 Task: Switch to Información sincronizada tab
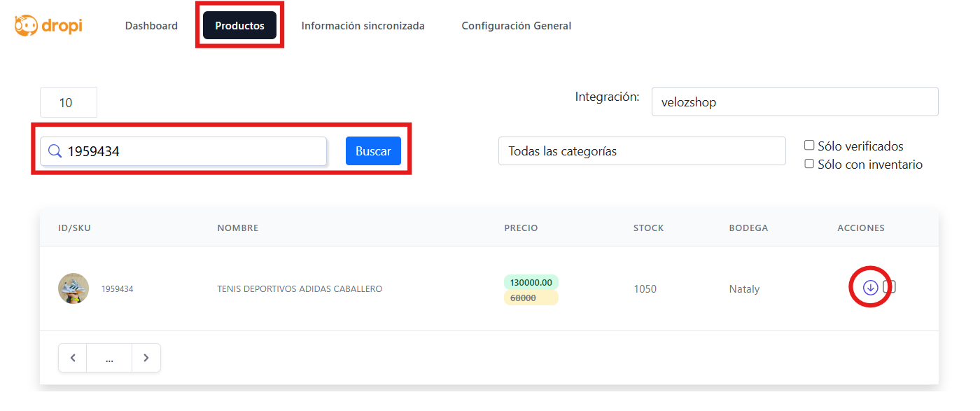(363, 26)
